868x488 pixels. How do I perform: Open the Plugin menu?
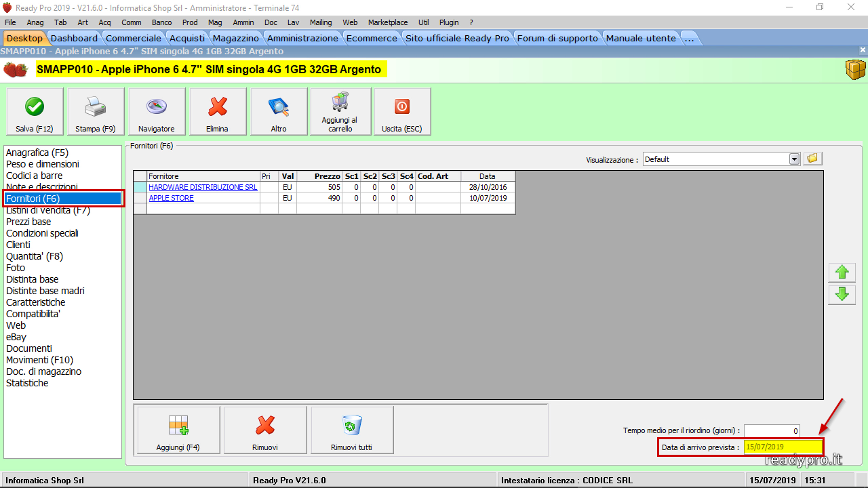449,22
